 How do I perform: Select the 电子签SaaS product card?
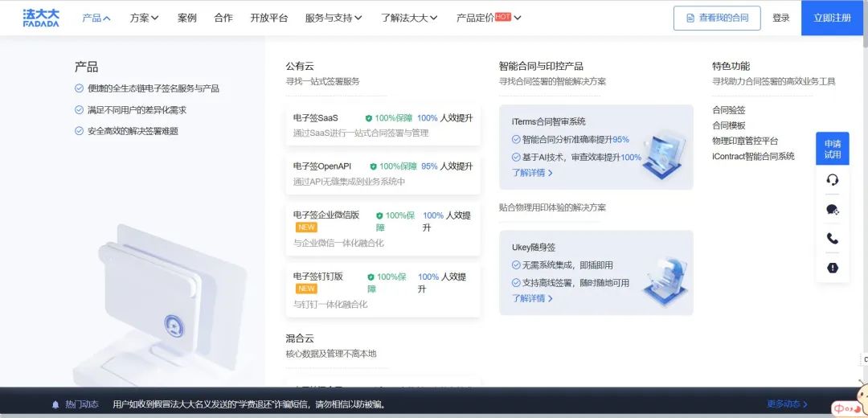click(383, 125)
